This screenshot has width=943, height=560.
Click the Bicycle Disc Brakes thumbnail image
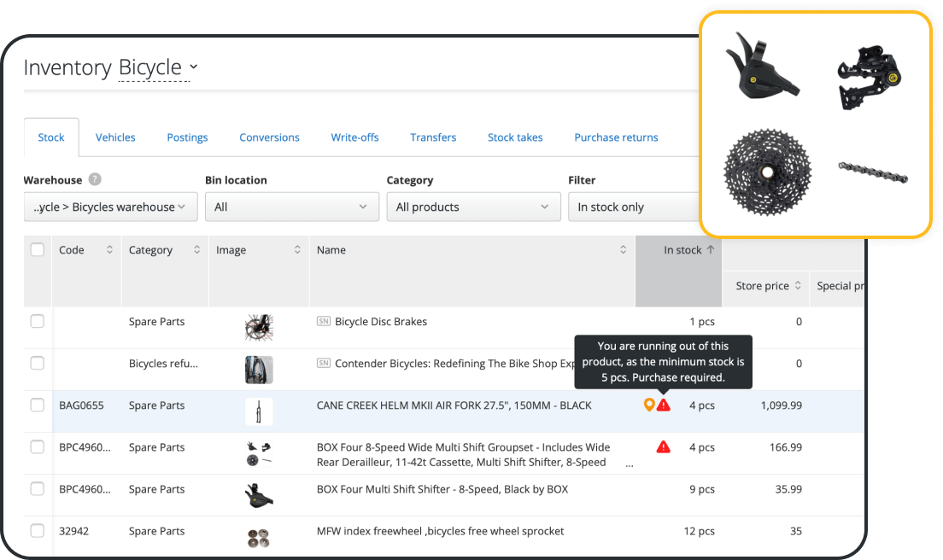click(x=258, y=326)
